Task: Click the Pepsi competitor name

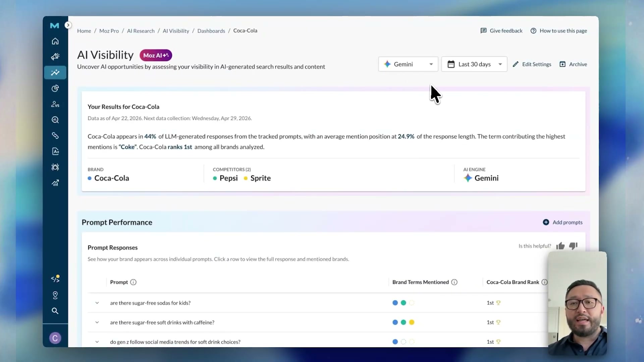Action: [229, 178]
